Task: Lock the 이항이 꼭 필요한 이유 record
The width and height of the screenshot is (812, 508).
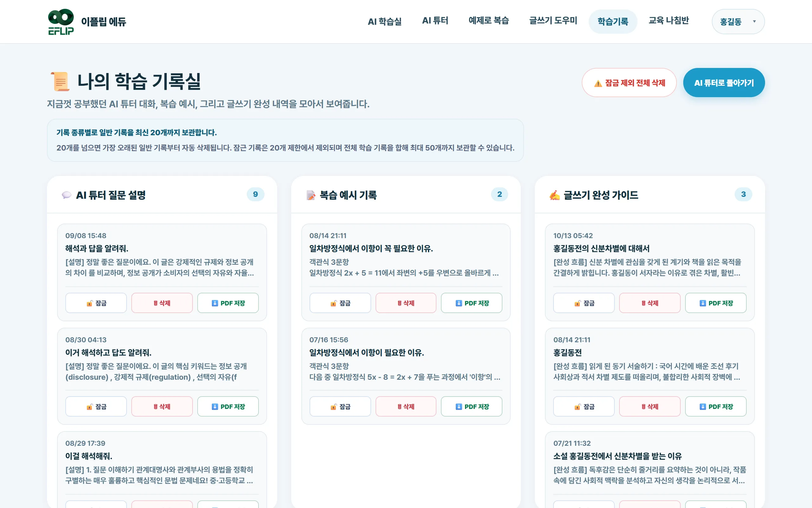Action: (x=340, y=303)
